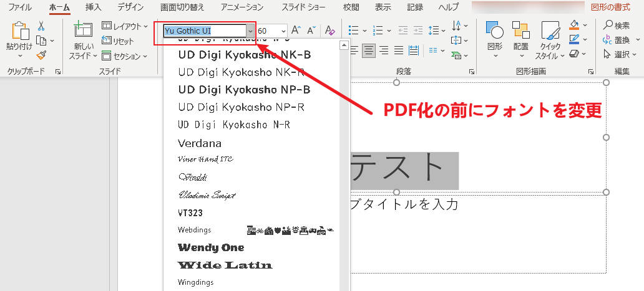Click the Reset (リセット) slide button
Viewport: 644px width, 291px height.
click(x=118, y=41)
